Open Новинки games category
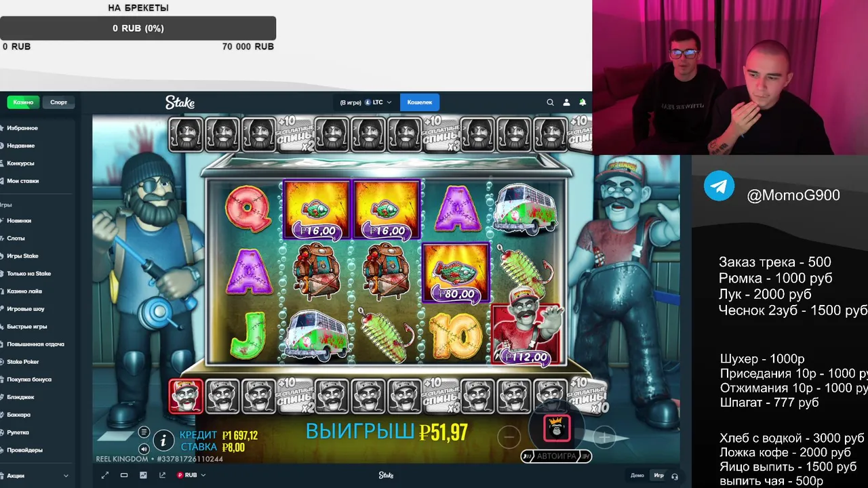The height and width of the screenshot is (488, 868). point(19,221)
